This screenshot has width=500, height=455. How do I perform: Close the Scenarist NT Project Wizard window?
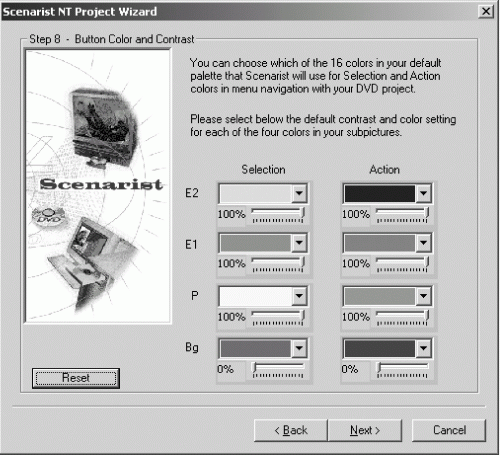(x=486, y=11)
